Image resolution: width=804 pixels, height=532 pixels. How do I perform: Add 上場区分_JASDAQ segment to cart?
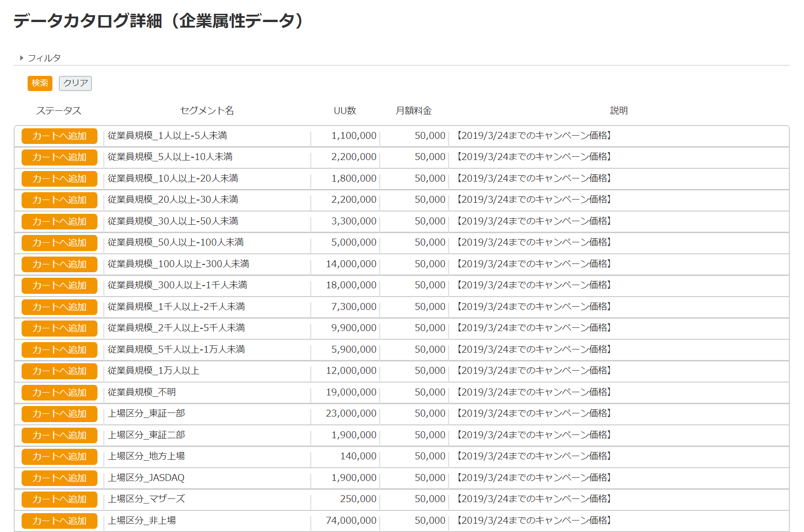[x=58, y=478]
